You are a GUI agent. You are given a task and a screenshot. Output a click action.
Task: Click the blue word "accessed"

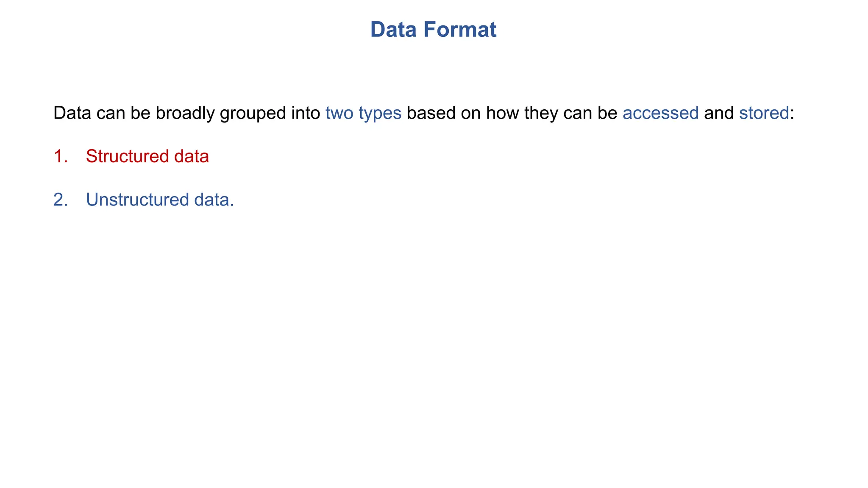[660, 113]
